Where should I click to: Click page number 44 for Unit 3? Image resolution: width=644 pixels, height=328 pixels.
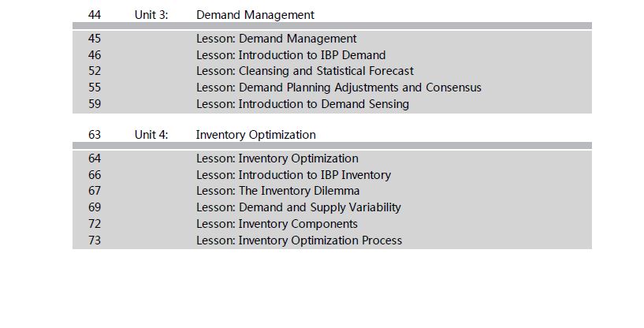click(x=95, y=15)
